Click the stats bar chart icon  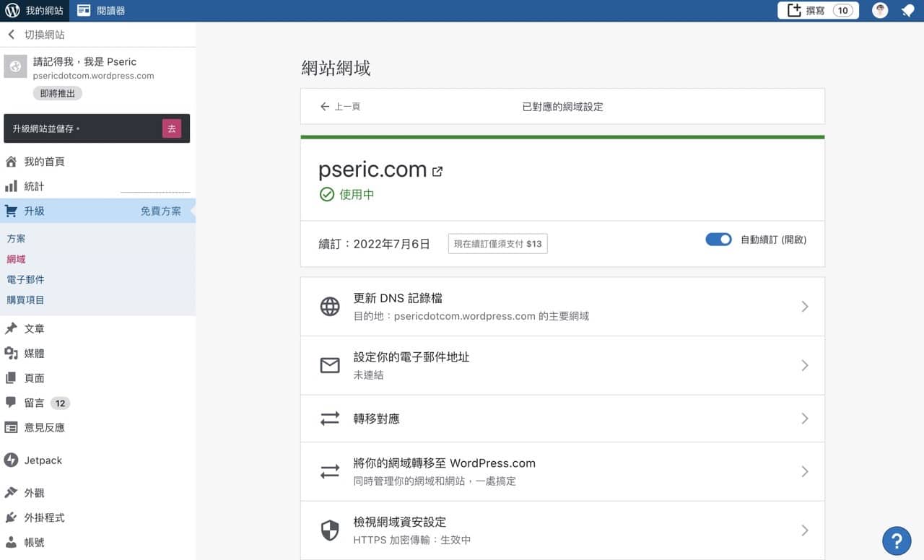click(x=11, y=186)
